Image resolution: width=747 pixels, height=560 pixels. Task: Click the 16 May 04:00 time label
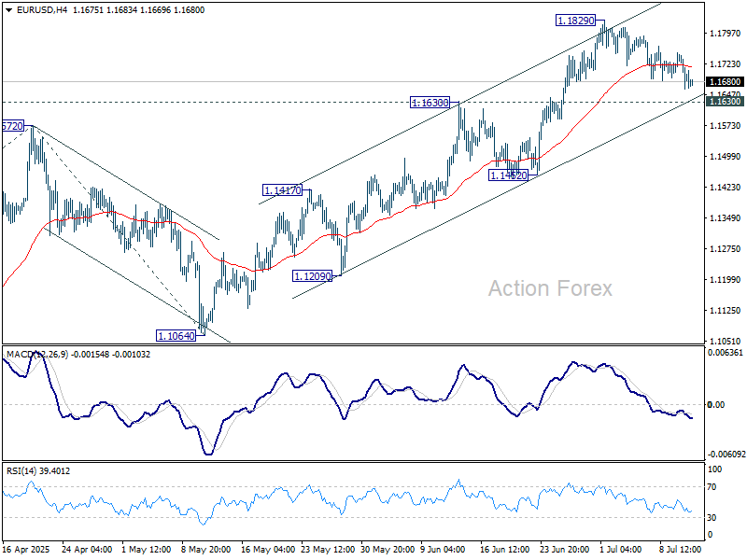click(268, 550)
